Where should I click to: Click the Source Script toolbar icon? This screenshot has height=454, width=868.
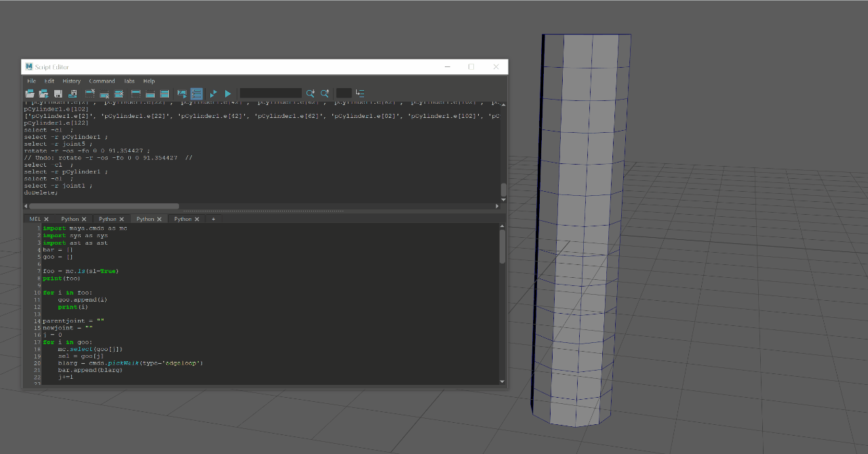(44, 94)
